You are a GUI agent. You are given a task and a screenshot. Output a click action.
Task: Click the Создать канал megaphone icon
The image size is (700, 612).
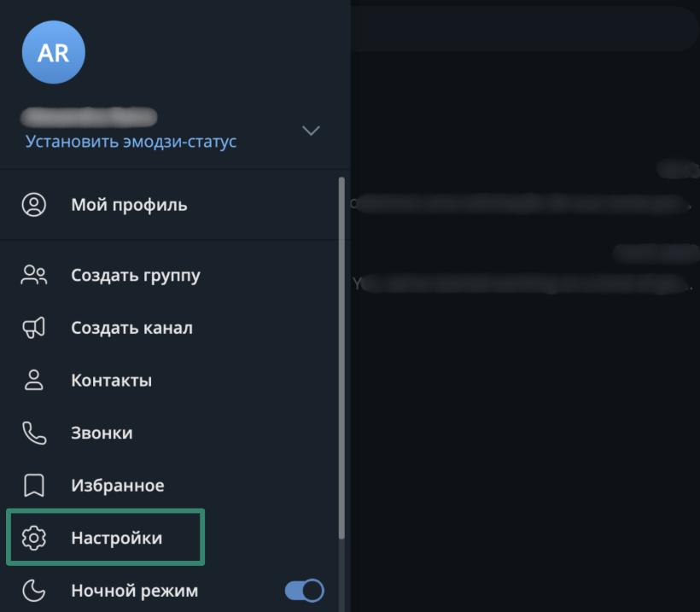tap(34, 328)
